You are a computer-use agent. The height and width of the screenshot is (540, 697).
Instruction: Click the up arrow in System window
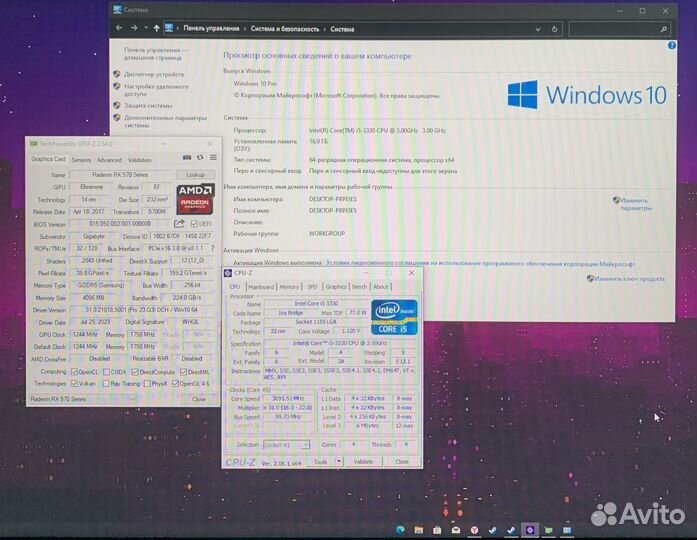tap(156, 28)
